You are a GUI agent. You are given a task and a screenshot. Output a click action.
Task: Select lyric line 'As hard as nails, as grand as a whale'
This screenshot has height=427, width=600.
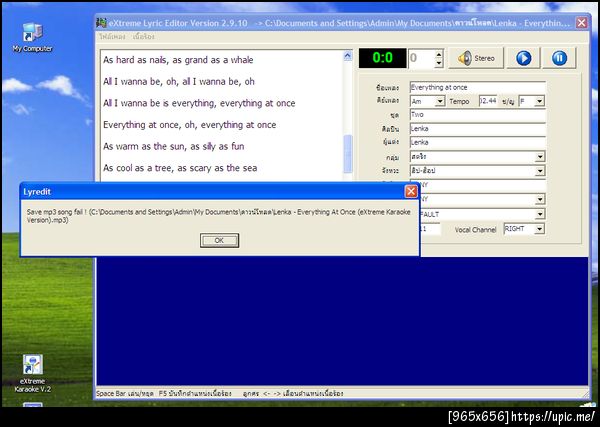pos(178,60)
